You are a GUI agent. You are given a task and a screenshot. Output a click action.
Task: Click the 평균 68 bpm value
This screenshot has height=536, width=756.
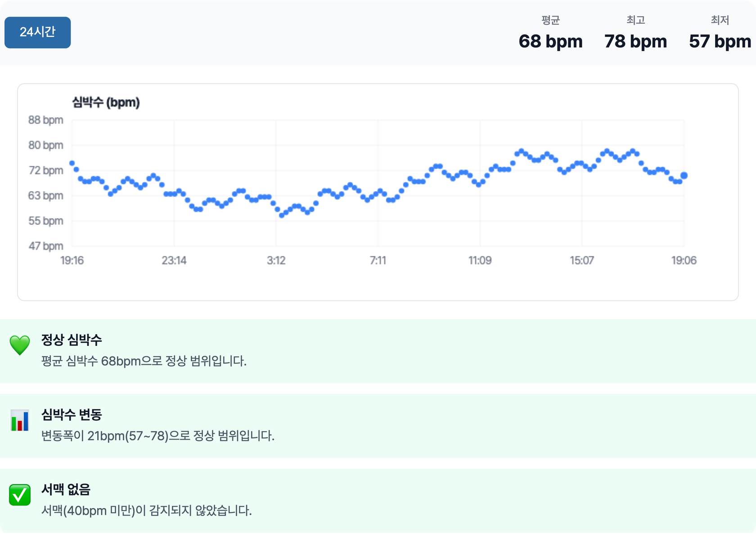tap(550, 41)
